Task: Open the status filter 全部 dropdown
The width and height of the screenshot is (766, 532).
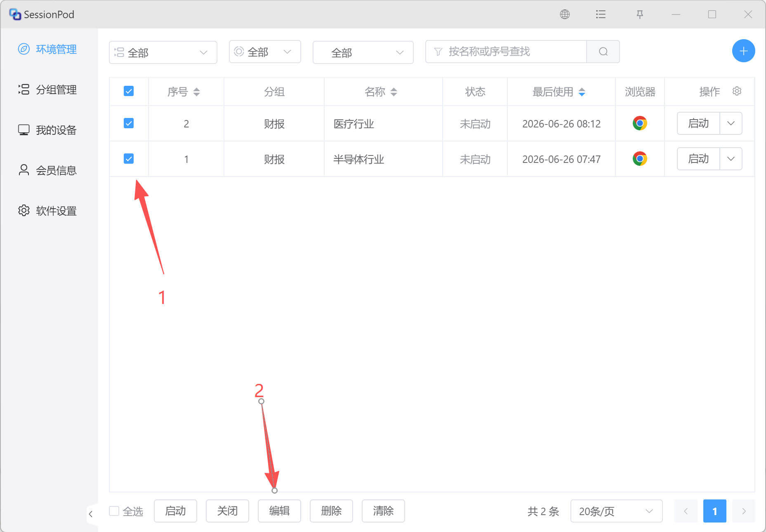Action: (x=265, y=52)
